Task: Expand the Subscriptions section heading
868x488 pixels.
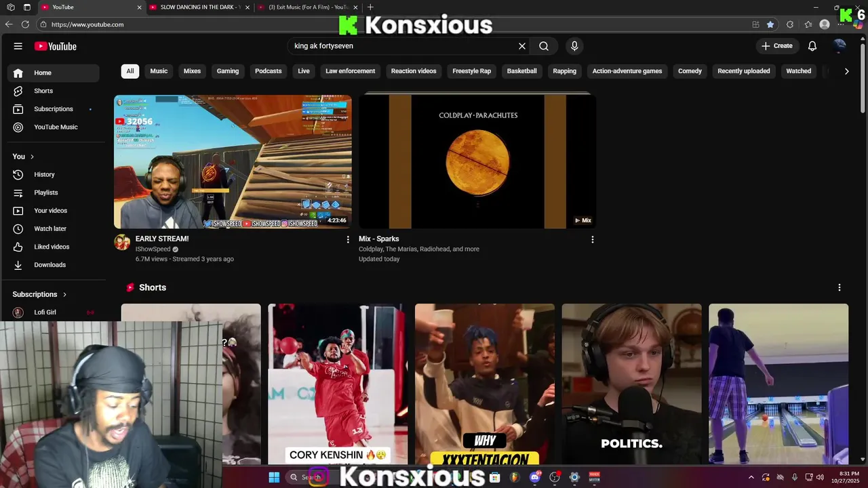Action: (40, 294)
